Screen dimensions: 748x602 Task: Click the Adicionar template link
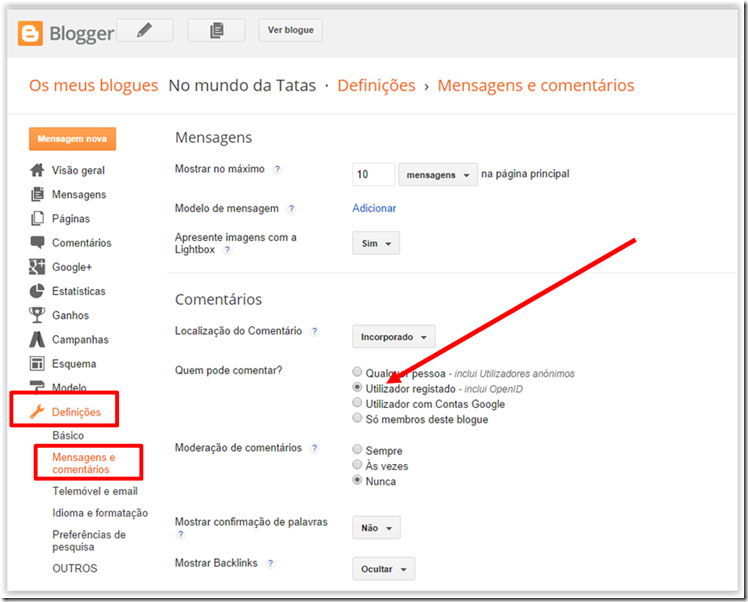[x=374, y=208]
